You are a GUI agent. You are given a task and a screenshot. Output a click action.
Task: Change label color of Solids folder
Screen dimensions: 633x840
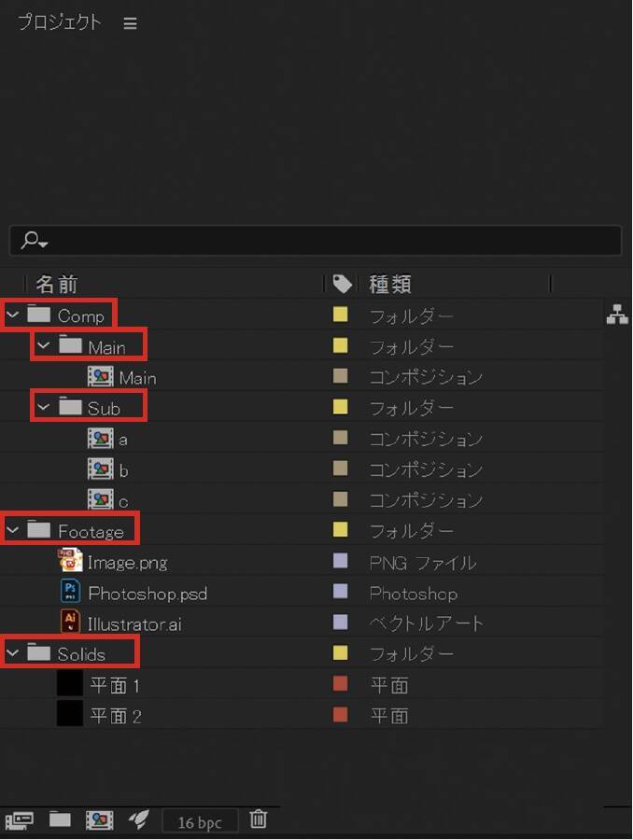[x=341, y=653]
